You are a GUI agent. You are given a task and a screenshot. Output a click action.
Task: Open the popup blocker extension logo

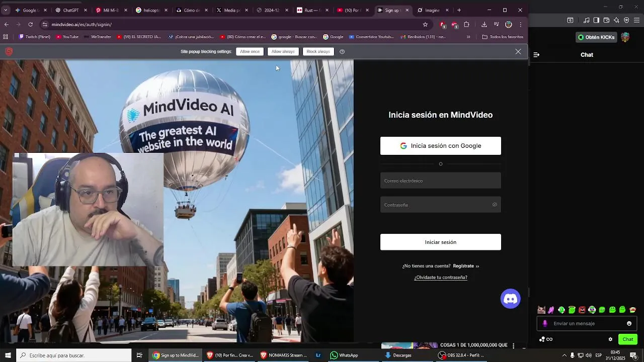9,52
